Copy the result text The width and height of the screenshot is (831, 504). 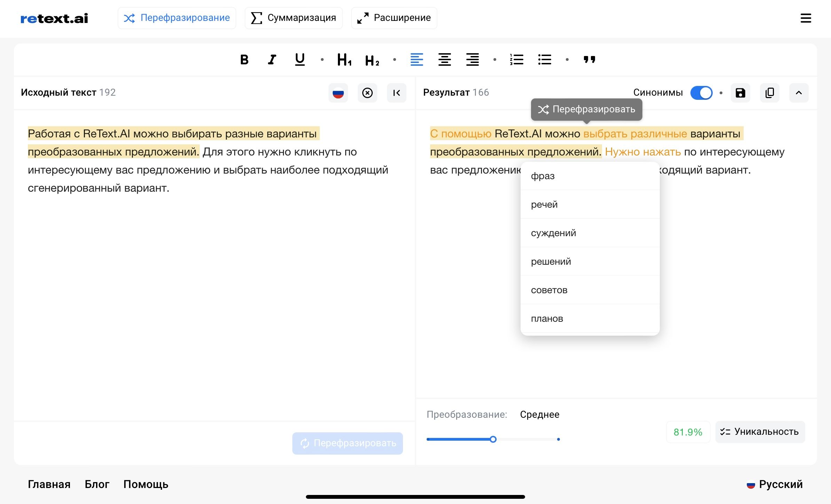769,93
